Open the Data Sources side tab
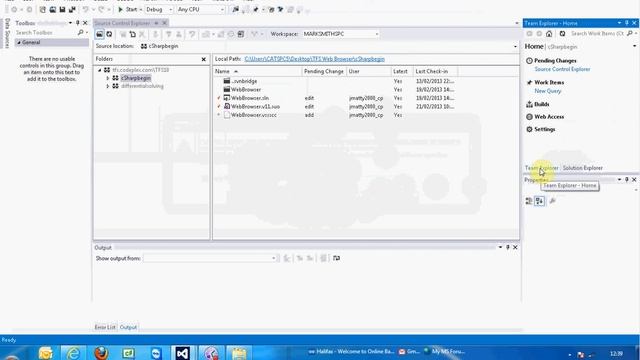Viewport: 640px width, 360px height. pyautogui.click(x=7, y=34)
